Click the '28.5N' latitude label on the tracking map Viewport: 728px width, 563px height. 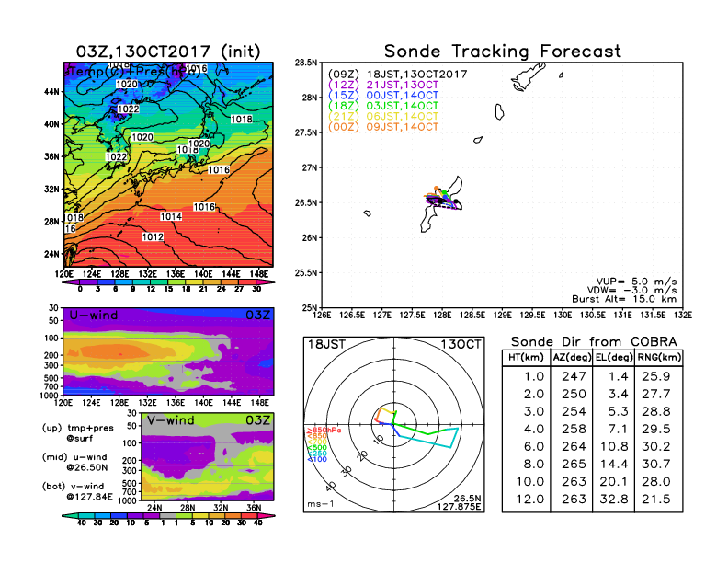click(x=306, y=63)
